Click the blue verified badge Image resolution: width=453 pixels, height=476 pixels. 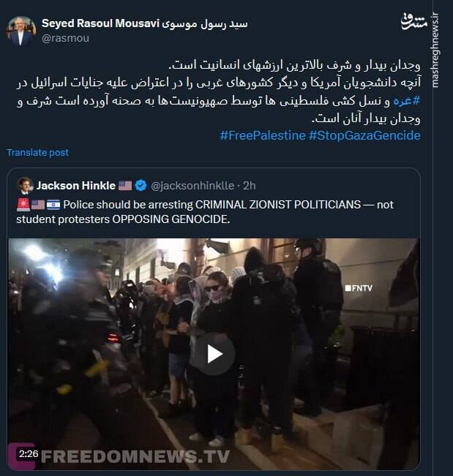(x=141, y=186)
